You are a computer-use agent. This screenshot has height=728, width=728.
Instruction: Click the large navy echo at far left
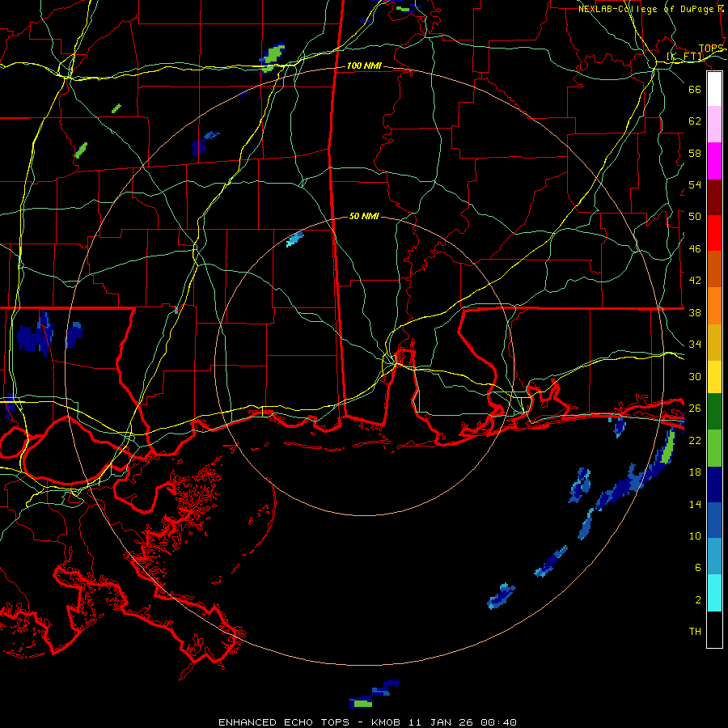click(x=35, y=335)
